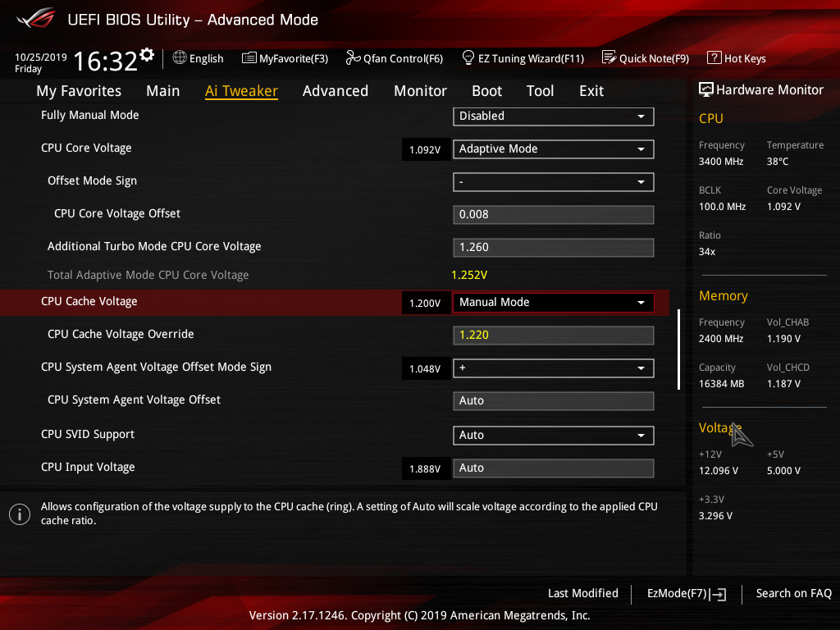Screen dimensions: 840x630
Task: Open clock settings gear icon
Action: tap(147, 54)
